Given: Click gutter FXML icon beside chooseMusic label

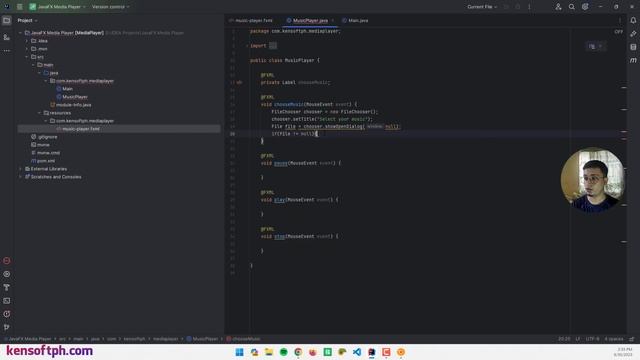Looking at the screenshot, I should pos(239,82).
